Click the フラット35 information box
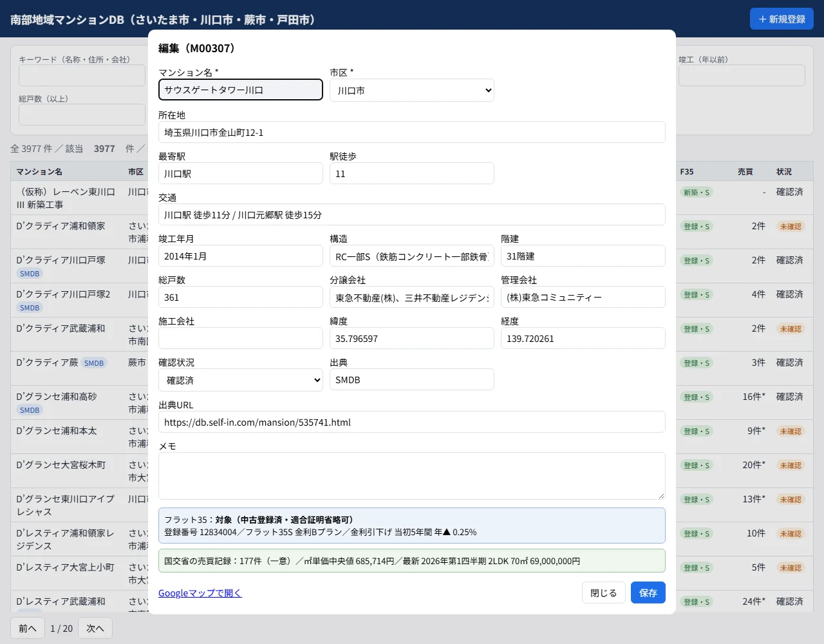Viewport: 824px width, 644px height. pyautogui.click(x=412, y=526)
